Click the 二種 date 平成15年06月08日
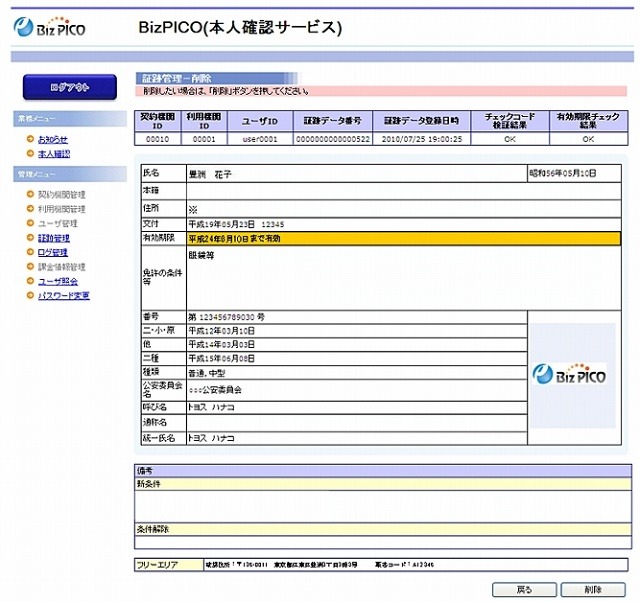This screenshot has height=603, width=640. pyautogui.click(x=222, y=358)
